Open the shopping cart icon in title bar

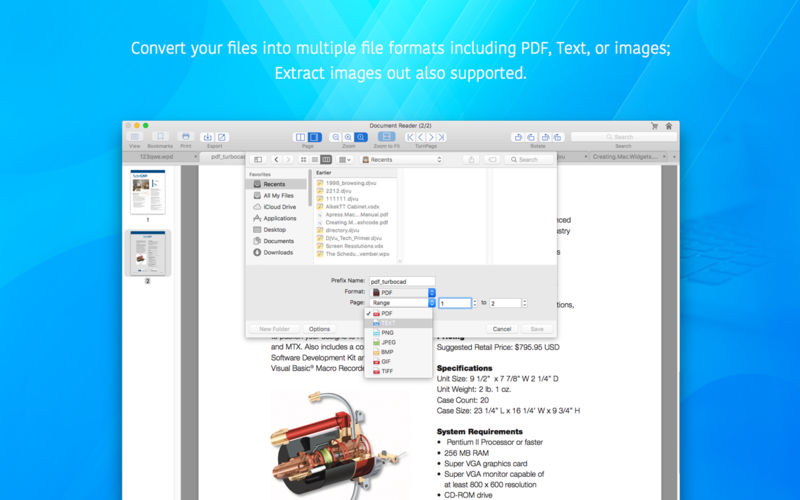point(655,126)
